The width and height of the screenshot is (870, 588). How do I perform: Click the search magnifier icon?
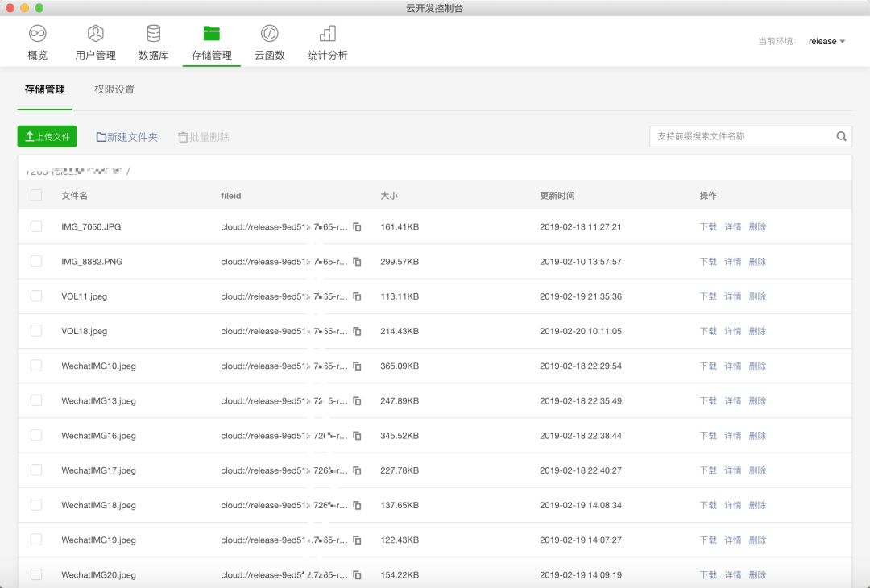[x=841, y=136]
